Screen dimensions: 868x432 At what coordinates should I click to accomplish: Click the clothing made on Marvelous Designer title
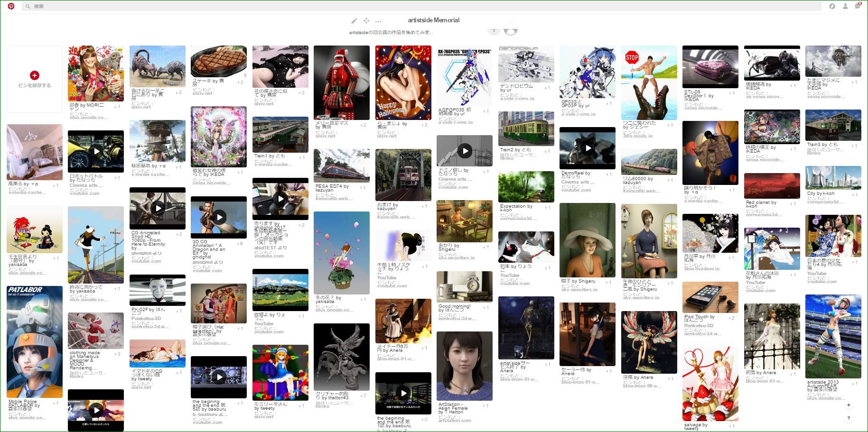86,360
